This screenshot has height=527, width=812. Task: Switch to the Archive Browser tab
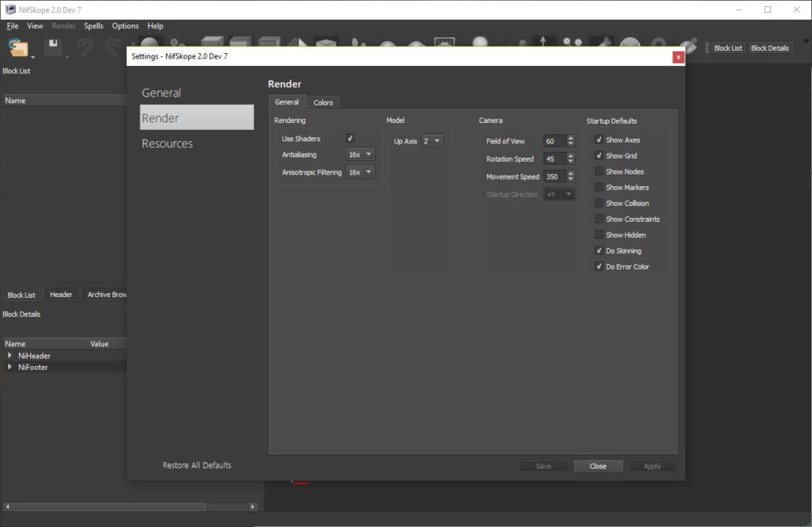105,295
